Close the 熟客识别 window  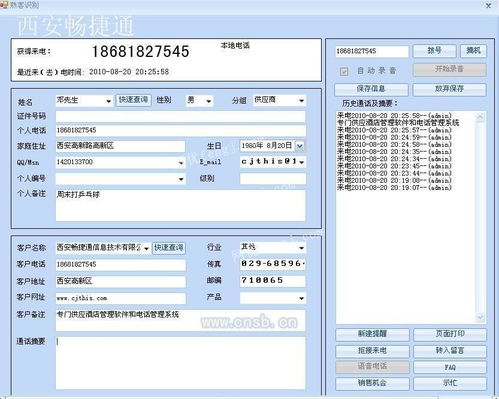pyautogui.click(x=488, y=6)
